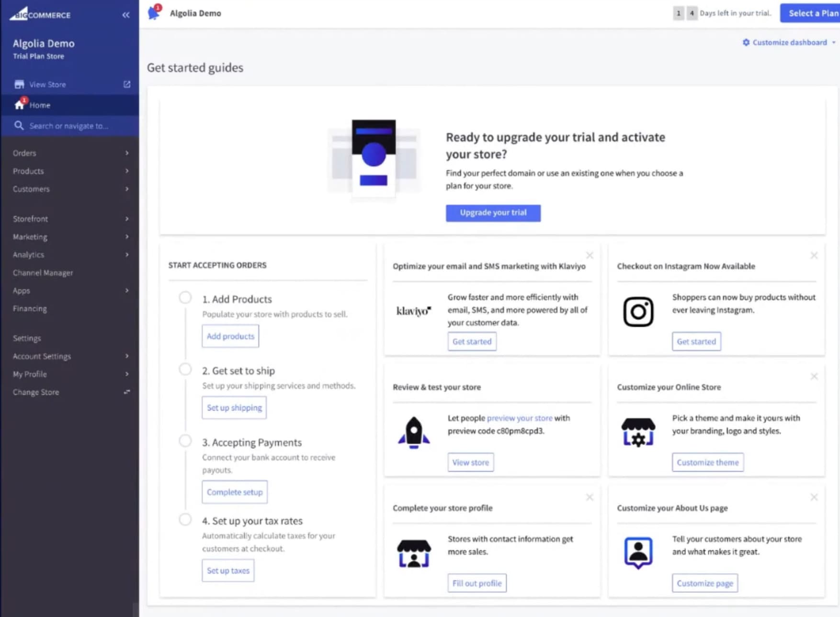Click the Complete setup button

[235, 492]
